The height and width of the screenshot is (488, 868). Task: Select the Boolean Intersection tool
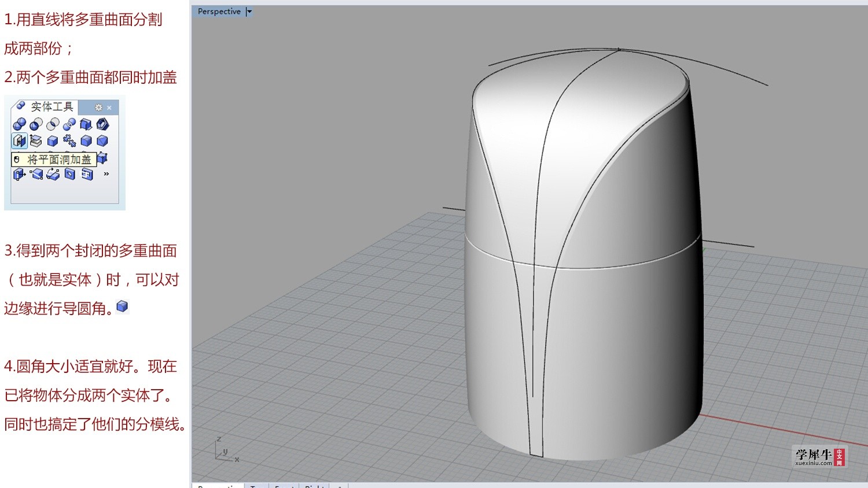click(x=53, y=124)
